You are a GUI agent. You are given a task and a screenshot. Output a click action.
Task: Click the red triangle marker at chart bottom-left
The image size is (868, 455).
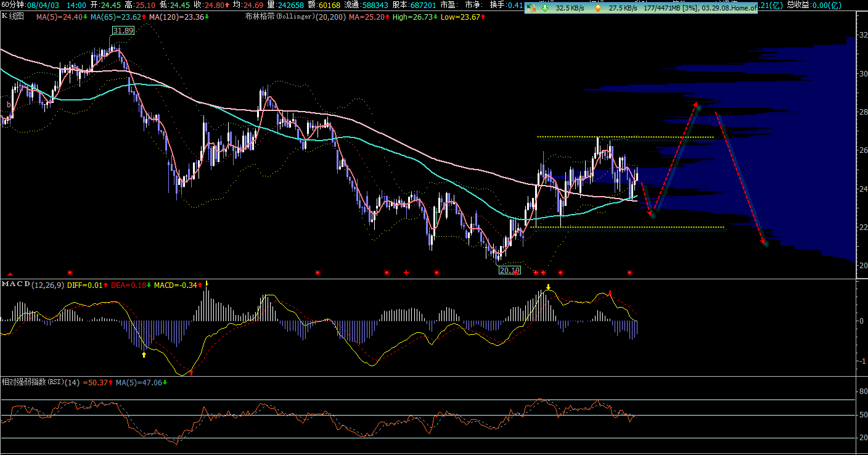pos(9,273)
